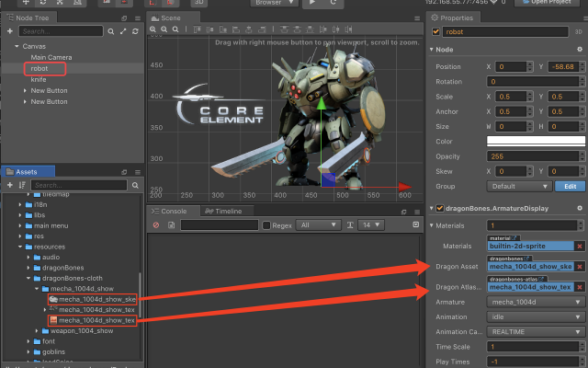Refresh the Node Tree
This screenshot has height=368, width=588.
135,31
